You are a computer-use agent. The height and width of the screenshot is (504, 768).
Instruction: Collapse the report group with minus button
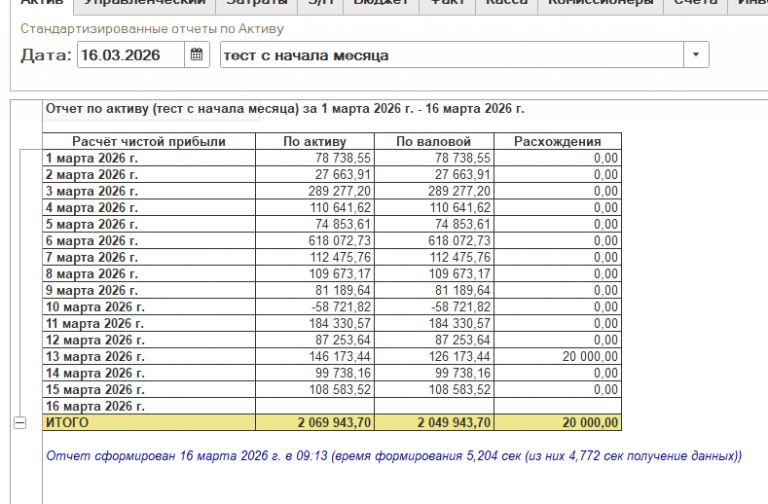(20, 423)
